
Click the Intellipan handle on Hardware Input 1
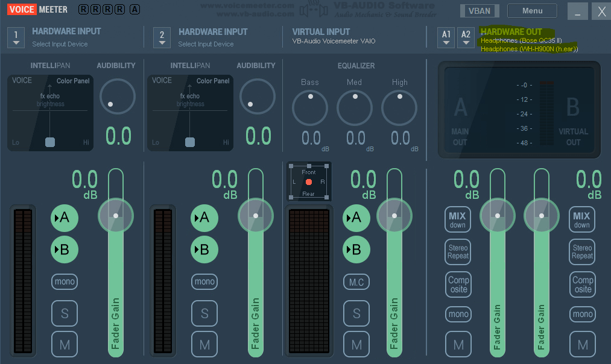click(x=50, y=142)
